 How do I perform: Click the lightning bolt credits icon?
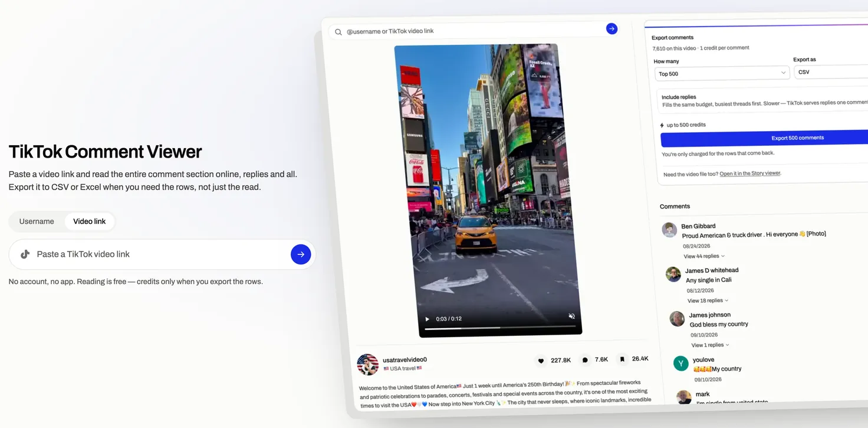[662, 125]
